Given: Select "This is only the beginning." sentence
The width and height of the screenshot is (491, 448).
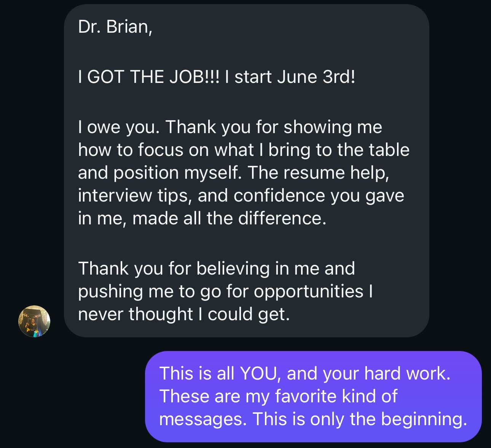Looking at the screenshot, I should (x=360, y=419).
